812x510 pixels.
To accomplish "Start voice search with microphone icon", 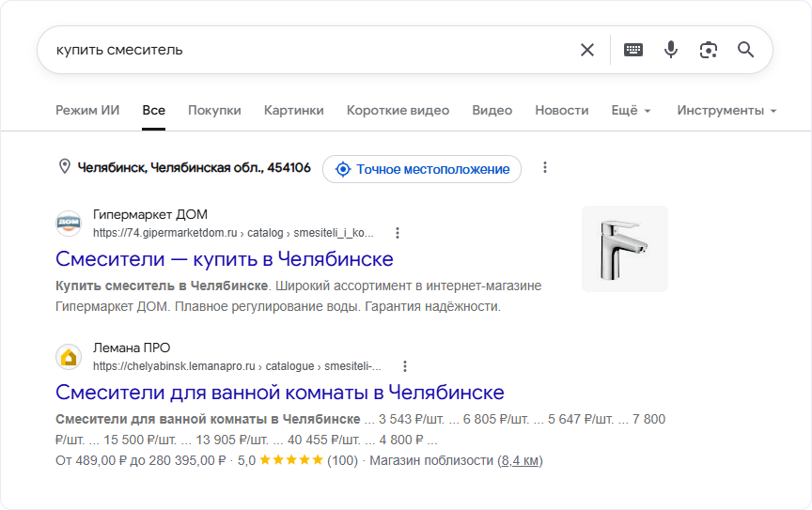I will pos(671,50).
